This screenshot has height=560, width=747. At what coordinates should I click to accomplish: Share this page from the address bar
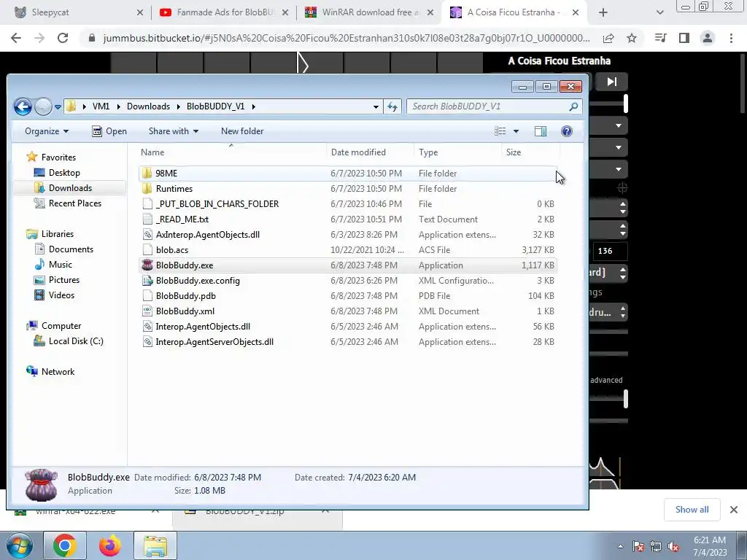608,38
